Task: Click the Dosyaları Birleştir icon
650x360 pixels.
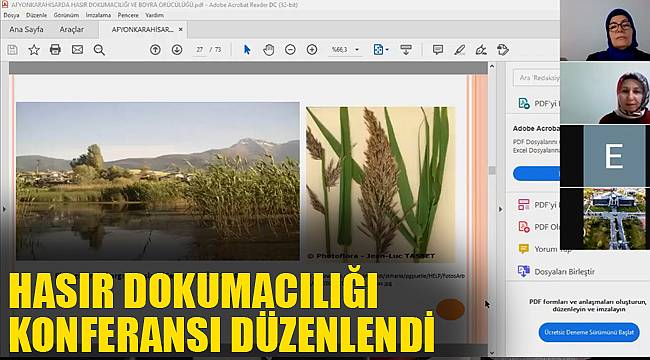Action: point(524,271)
